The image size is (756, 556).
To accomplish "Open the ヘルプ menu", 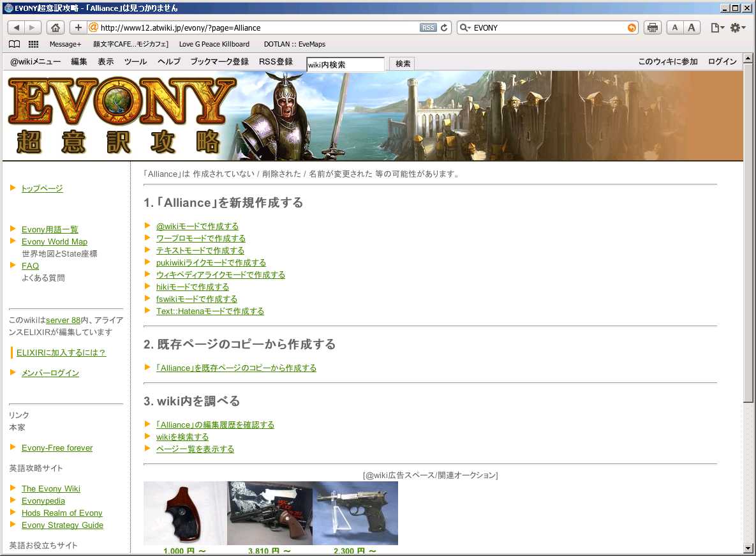I will (169, 62).
